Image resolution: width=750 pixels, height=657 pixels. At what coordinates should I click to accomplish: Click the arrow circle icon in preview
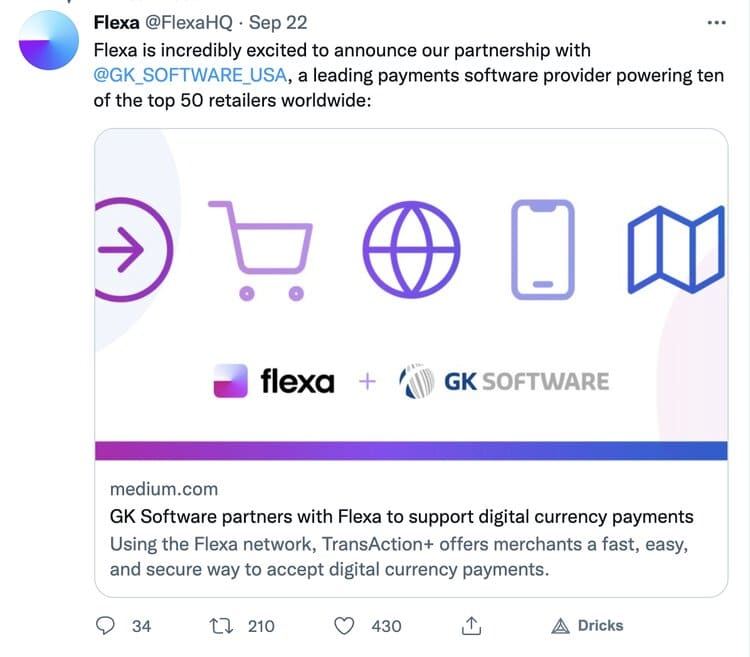click(130, 250)
